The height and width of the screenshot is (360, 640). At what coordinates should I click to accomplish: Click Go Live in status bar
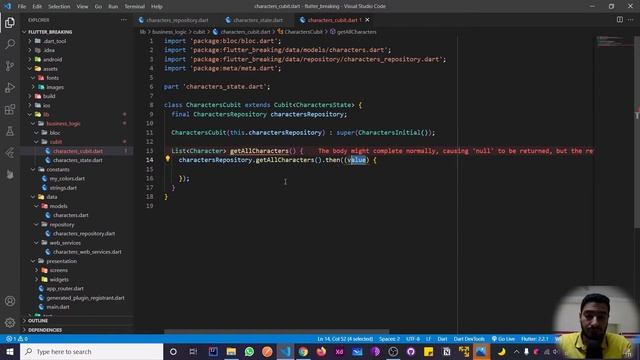[x=503, y=339]
